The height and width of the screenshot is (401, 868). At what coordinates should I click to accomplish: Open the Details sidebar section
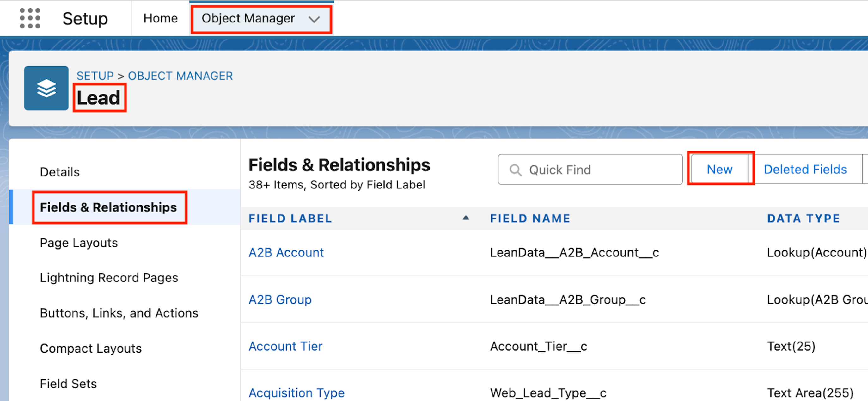[60, 172]
